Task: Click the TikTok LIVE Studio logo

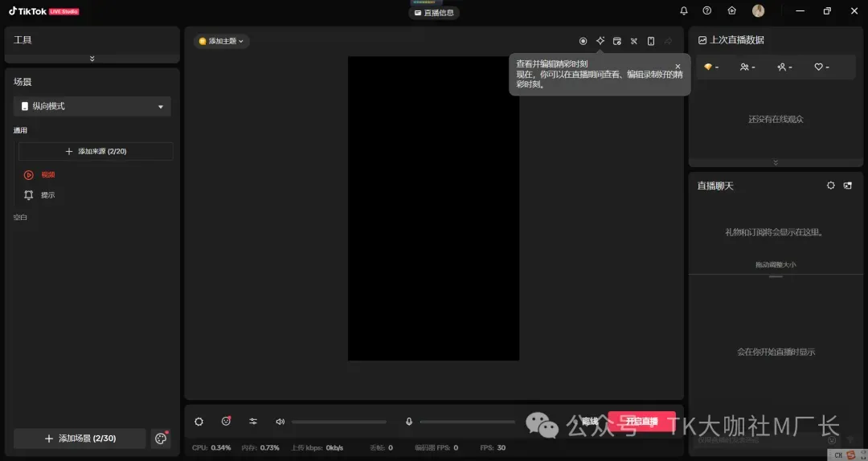Action: [x=43, y=11]
